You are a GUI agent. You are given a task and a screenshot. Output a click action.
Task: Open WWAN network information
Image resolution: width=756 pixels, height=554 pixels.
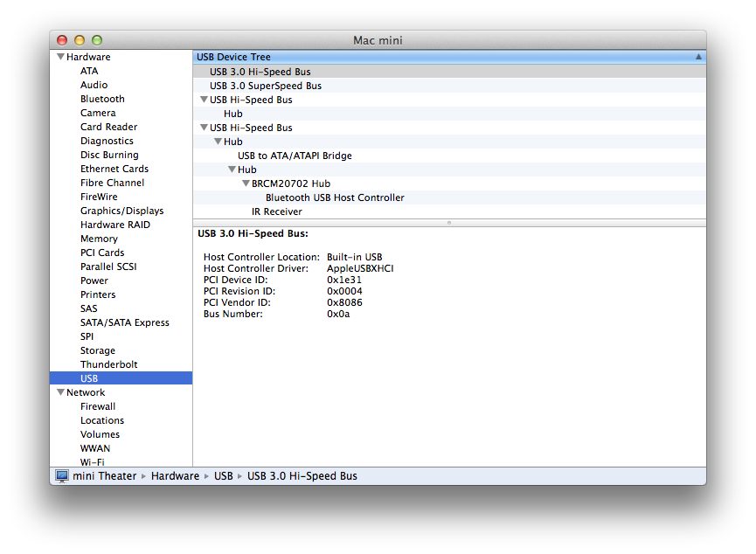(x=95, y=448)
